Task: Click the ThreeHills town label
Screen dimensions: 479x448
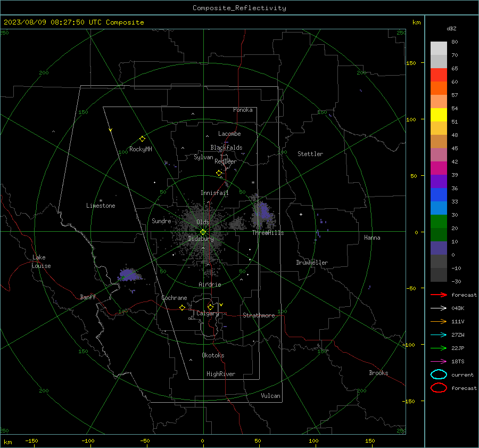Action: click(268, 233)
